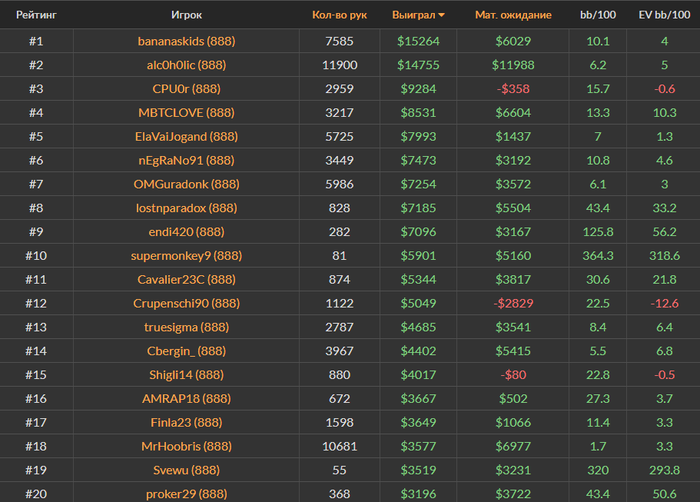
Task: Select the $14755 winnings cell
Action: click(x=418, y=65)
